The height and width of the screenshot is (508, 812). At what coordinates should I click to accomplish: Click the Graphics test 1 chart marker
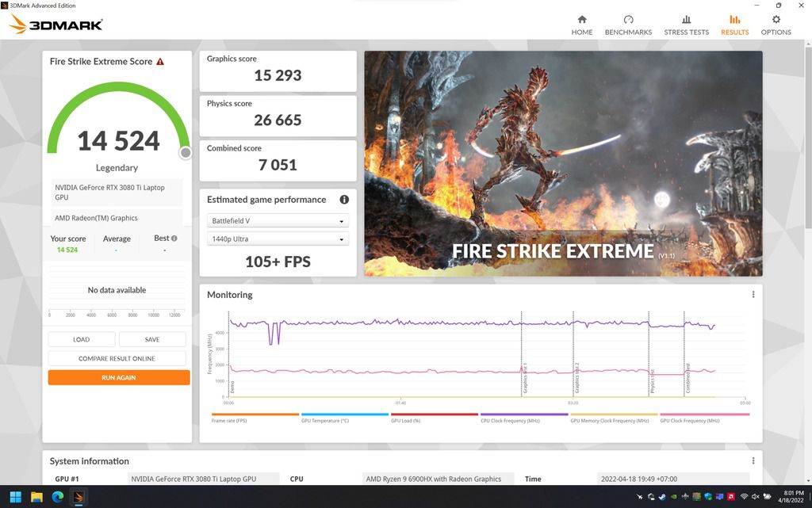(x=525, y=379)
